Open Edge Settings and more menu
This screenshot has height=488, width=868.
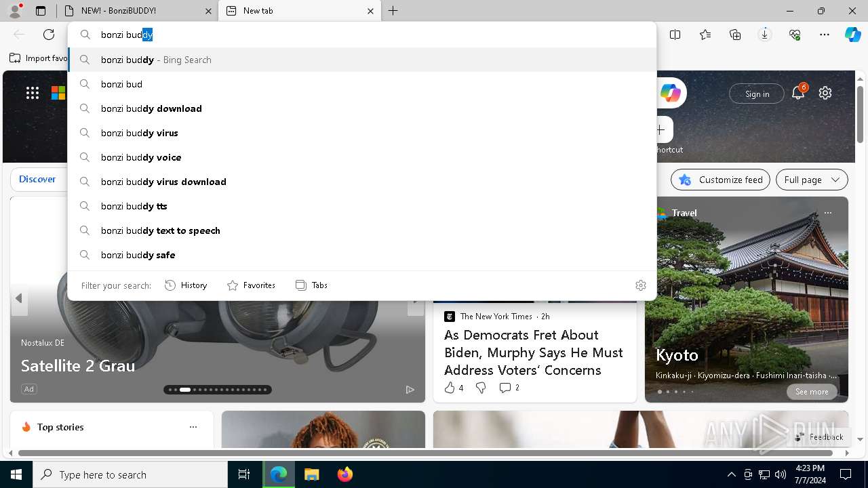click(x=825, y=35)
